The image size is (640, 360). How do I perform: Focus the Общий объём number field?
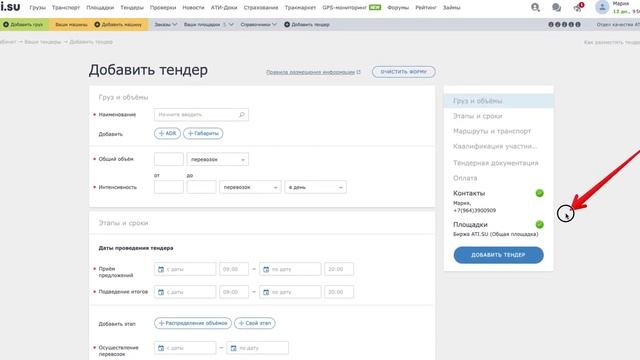(x=169, y=159)
